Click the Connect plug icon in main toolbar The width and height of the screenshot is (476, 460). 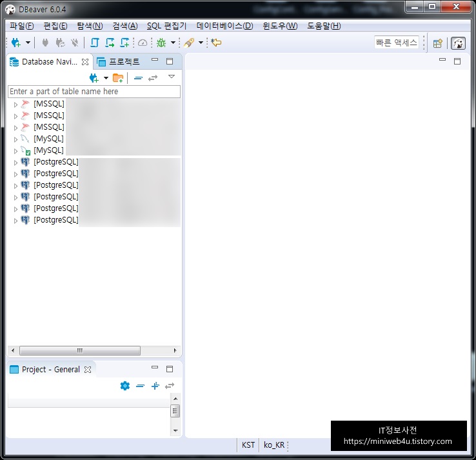coord(45,43)
